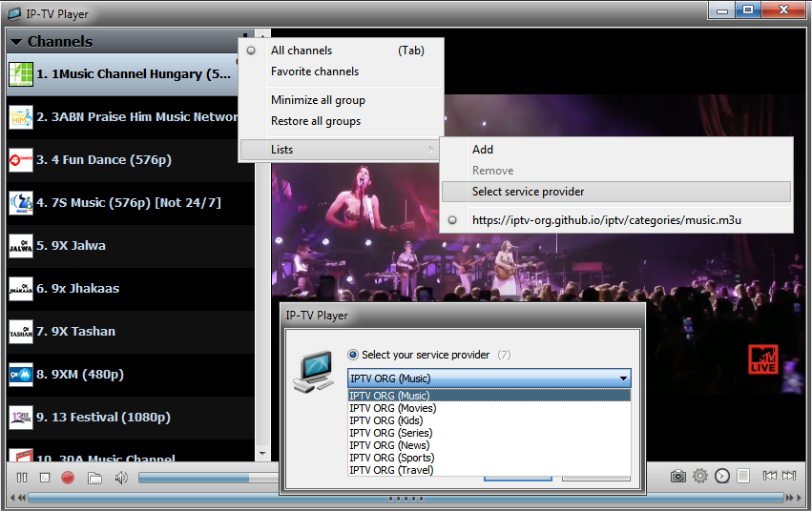Open file using the folder icon
The width and height of the screenshot is (812, 511).
coord(94,478)
